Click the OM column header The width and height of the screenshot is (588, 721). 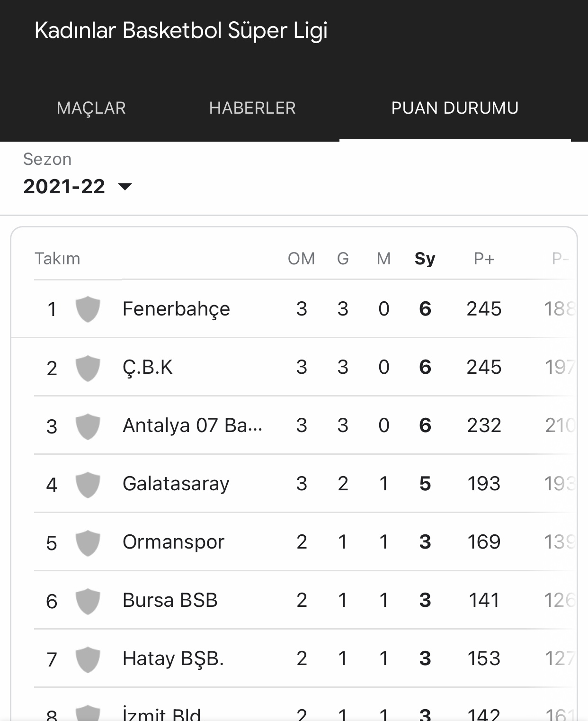[x=302, y=259]
